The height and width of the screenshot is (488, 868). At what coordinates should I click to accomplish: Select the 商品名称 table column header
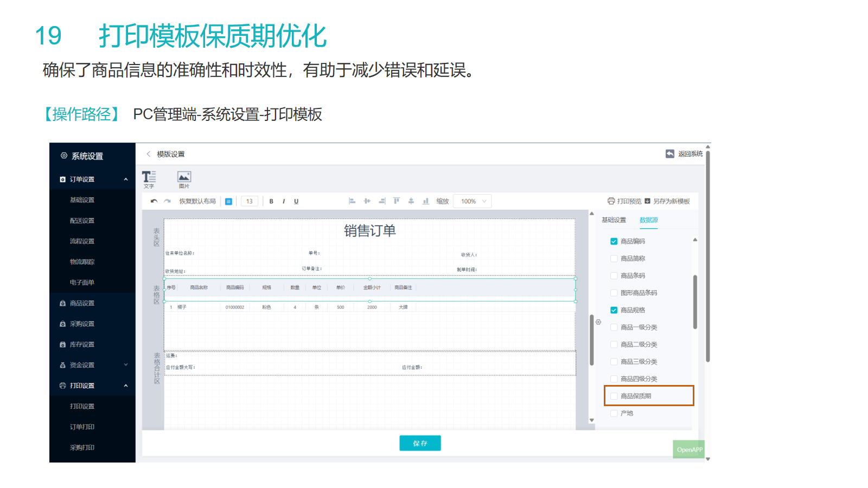point(199,287)
